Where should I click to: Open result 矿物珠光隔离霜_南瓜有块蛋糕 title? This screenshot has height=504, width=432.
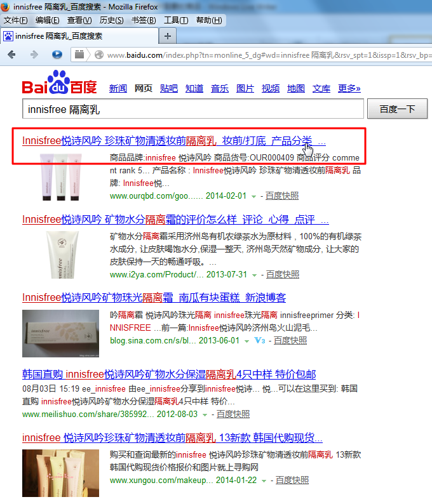(x=154, y=298)
